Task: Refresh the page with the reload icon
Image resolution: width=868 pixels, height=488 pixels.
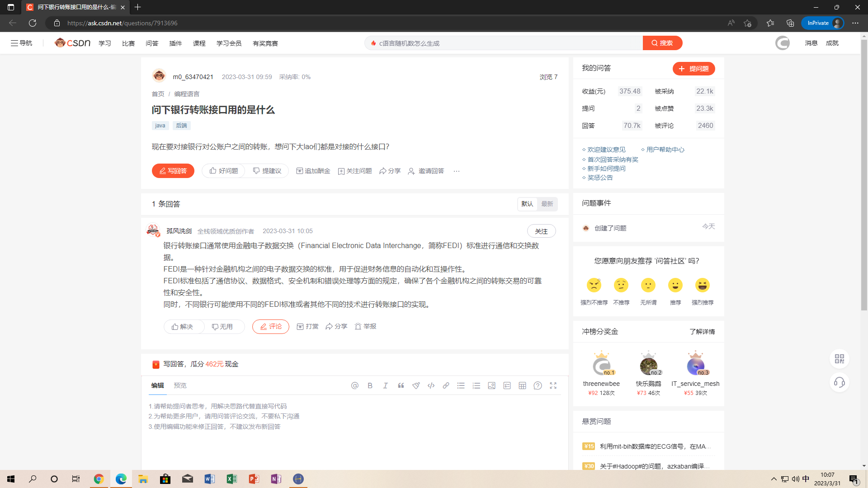Action: pos(33,23)
